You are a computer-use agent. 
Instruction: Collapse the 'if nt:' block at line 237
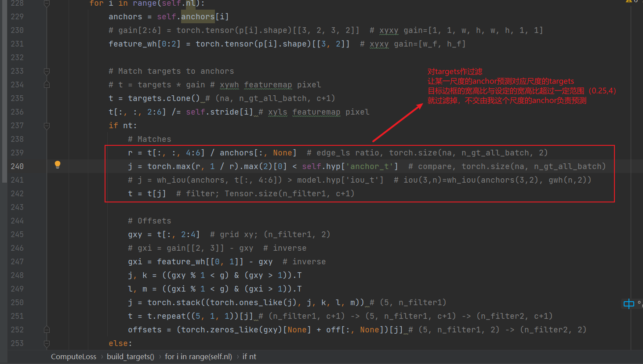pyautogui.click(x=47, y=126)
